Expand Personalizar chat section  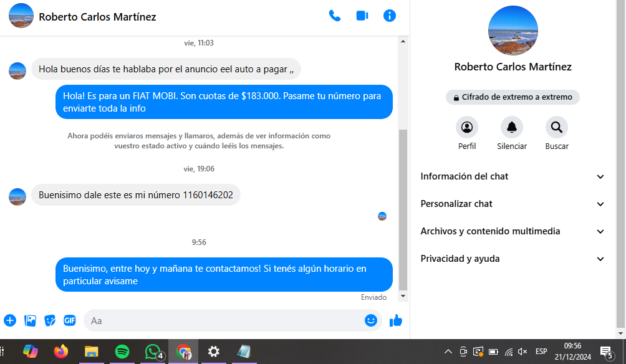click(x=513, y=204)
